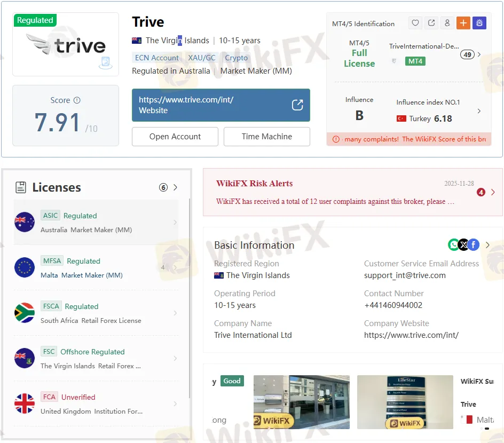This screenshot has width=504, height=443.
Task: Click the X (Twitter) social icon
Action: point(463,244)
